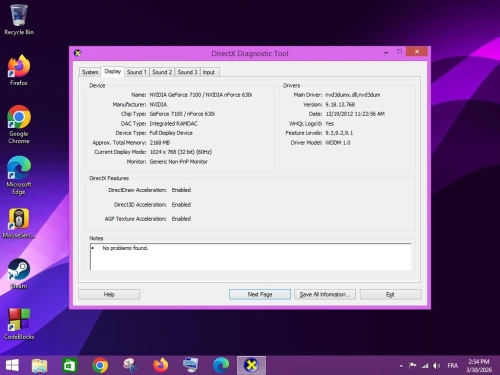Switch the FRA input language indicator
This screenshot has width=500, height=375.
(452, 366)
